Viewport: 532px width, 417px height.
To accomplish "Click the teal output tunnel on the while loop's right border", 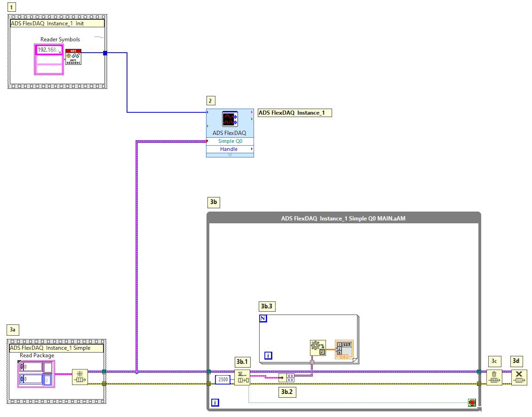I will [x=479, y=372].
